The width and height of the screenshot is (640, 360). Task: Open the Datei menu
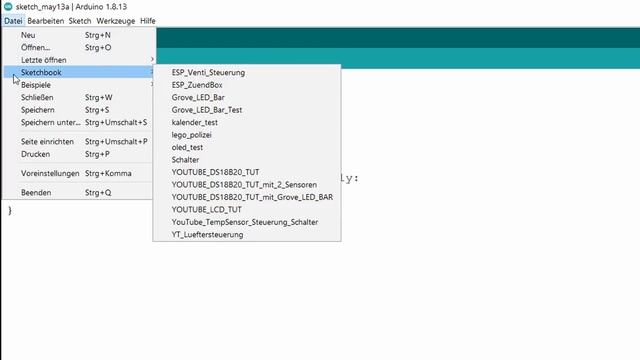[13, 21]
